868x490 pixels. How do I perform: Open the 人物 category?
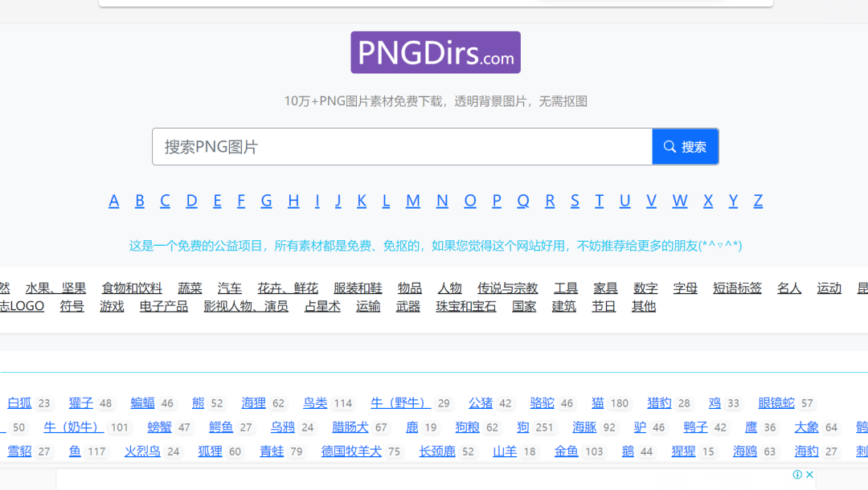[x=449, y=288]
